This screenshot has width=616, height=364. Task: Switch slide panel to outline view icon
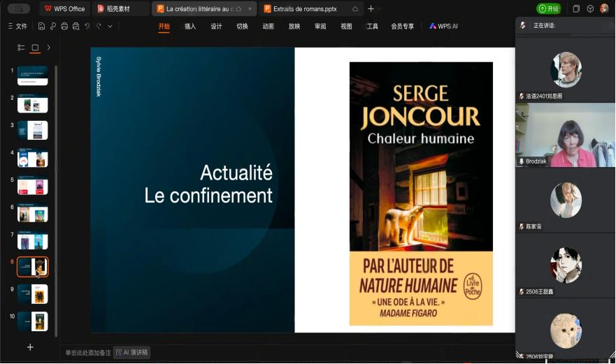[x=21, y=48]
